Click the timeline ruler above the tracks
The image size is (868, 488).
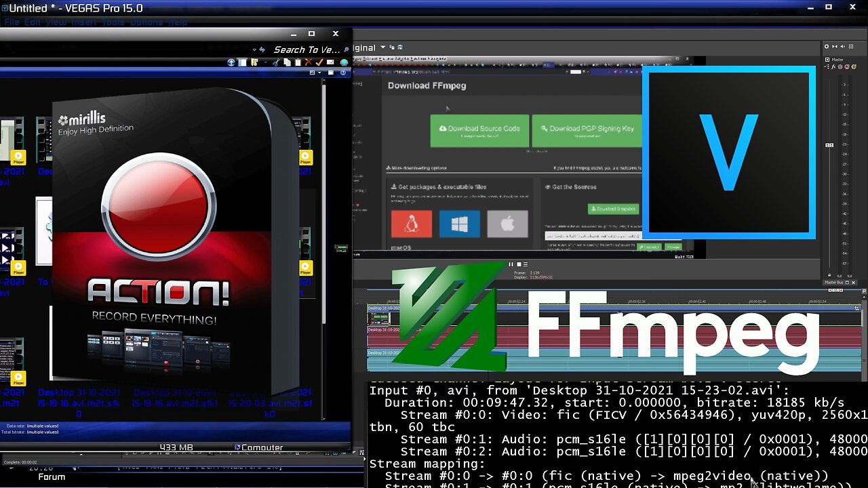coord(614,302)
